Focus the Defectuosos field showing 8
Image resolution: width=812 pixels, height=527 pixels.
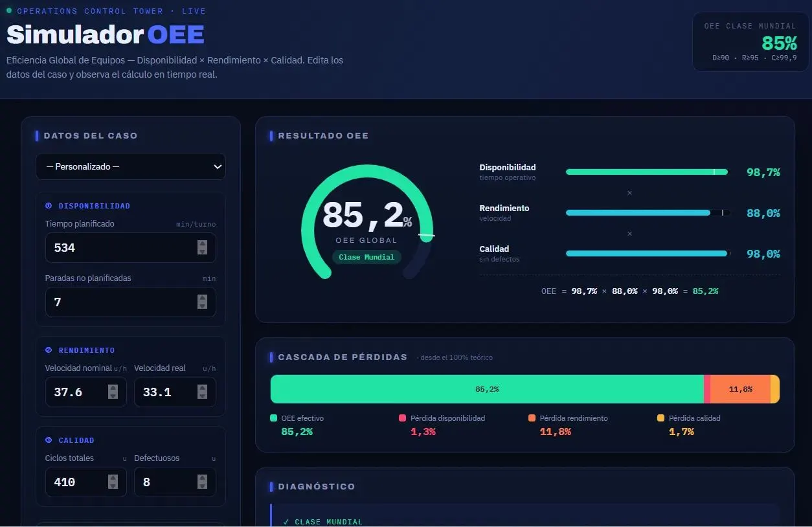point(175,482)
